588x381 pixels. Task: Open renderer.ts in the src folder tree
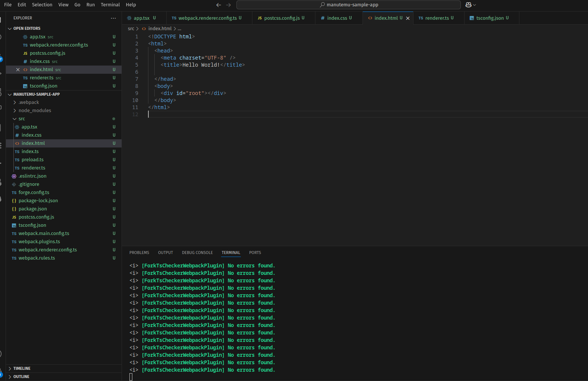point(63,168)
